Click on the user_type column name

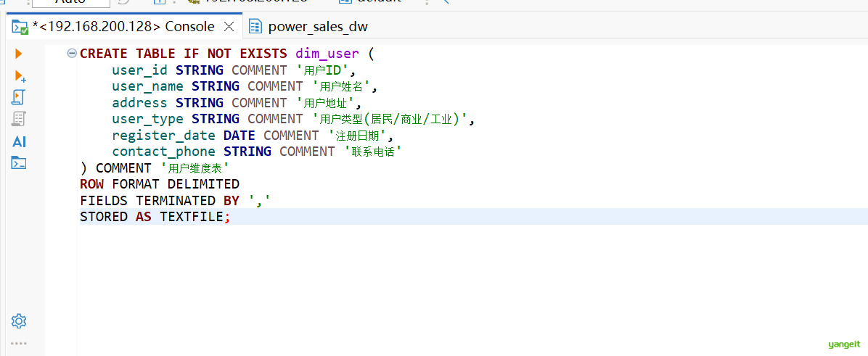[147, 119]
